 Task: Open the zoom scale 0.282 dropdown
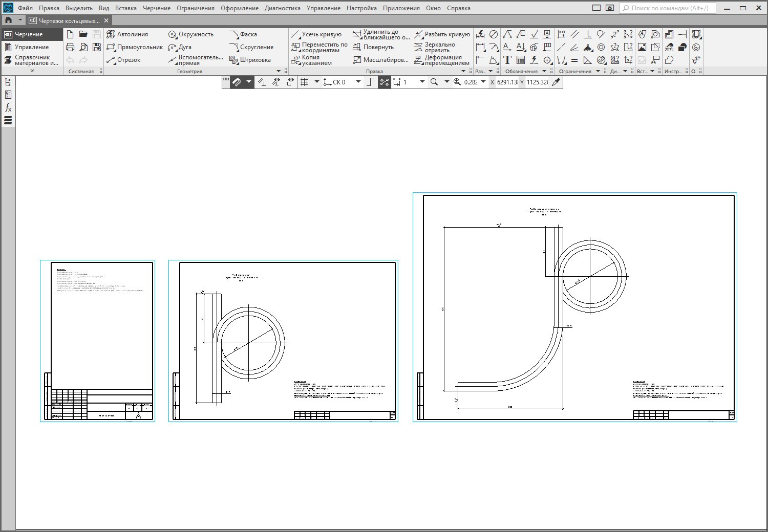483,82
